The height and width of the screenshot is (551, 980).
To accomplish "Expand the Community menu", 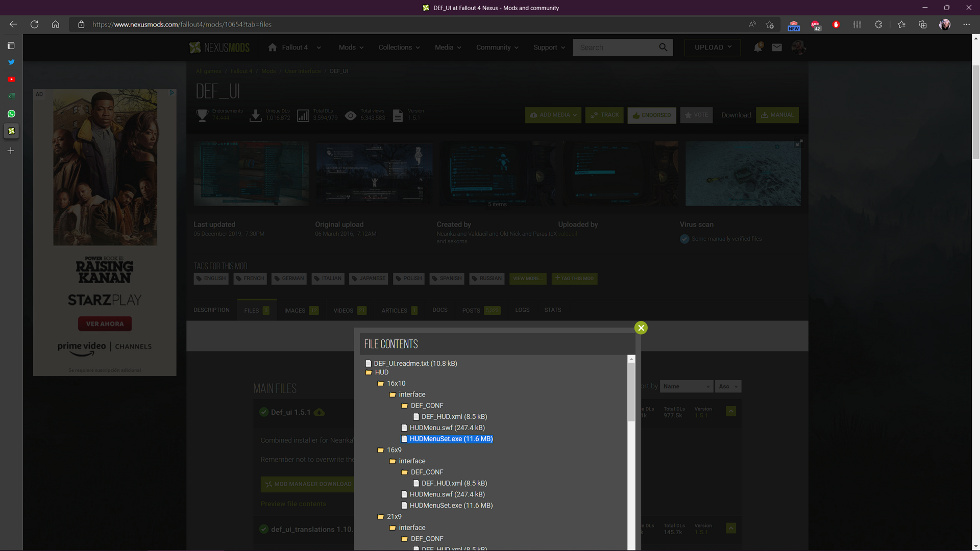I will tap(497, 47).
